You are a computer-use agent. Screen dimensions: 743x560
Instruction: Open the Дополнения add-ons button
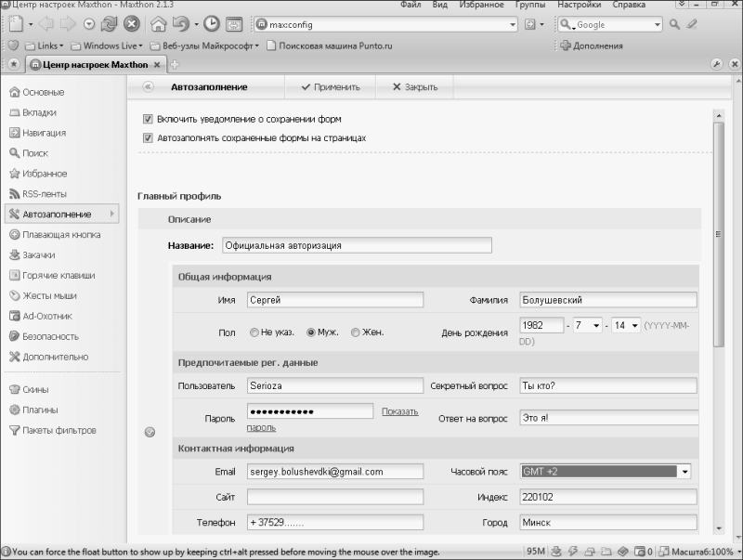[x=592, y=46]
